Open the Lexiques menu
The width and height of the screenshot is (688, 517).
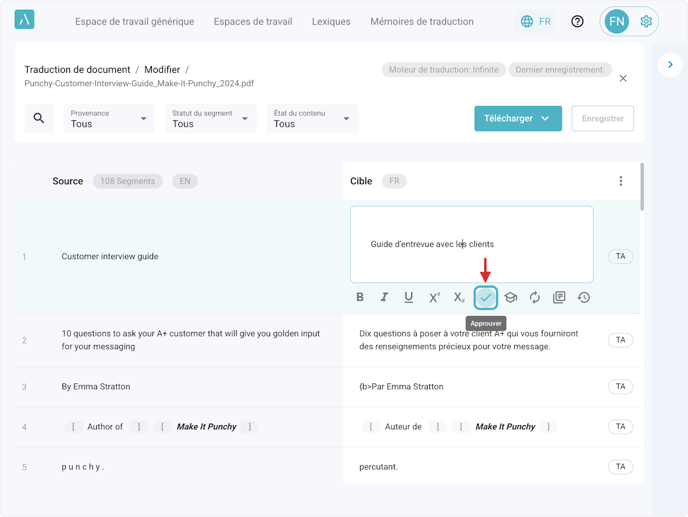(331, 21)
